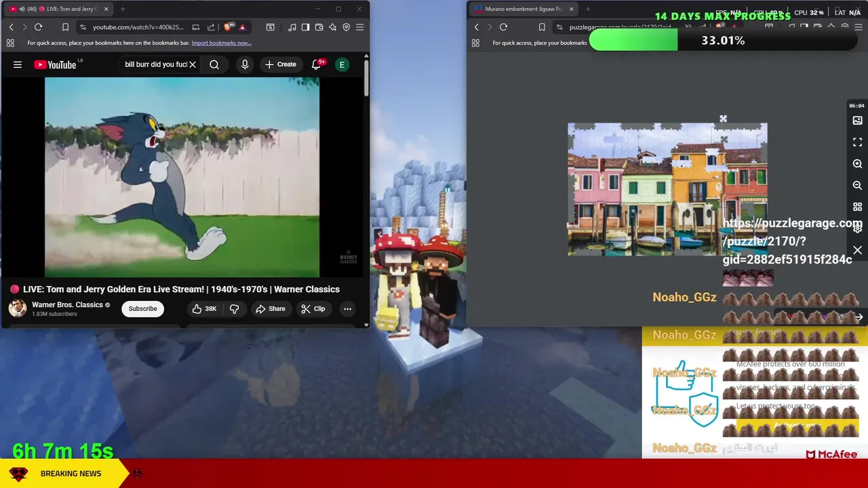The image size is (868, 488).
Task: Reload the puzzlegarage page
Action: point(503,27)
